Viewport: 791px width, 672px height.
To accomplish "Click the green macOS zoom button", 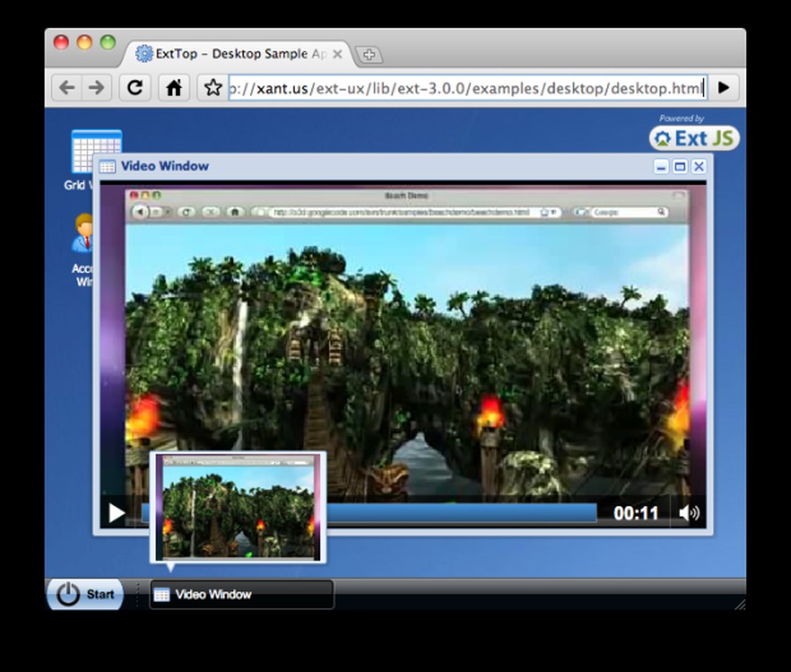I will (x=108, y=42).
